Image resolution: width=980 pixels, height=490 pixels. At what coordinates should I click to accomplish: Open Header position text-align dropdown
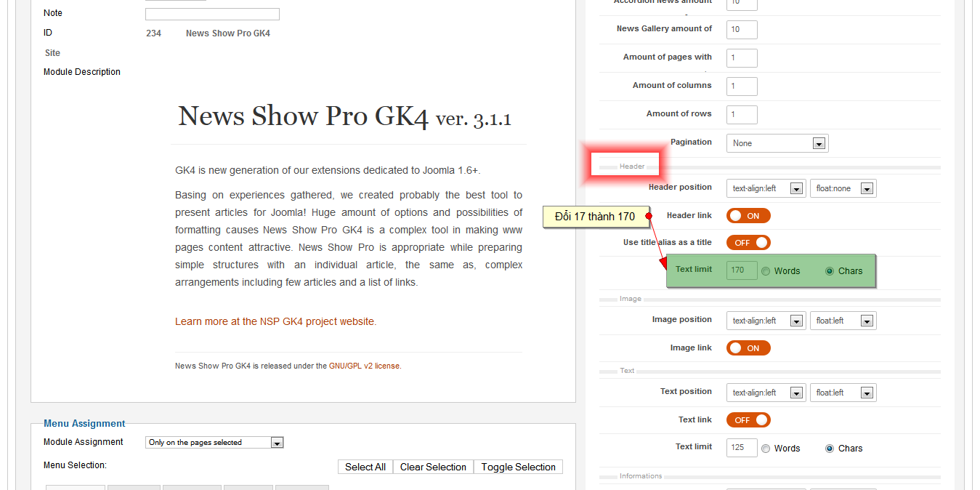point(766,188)
